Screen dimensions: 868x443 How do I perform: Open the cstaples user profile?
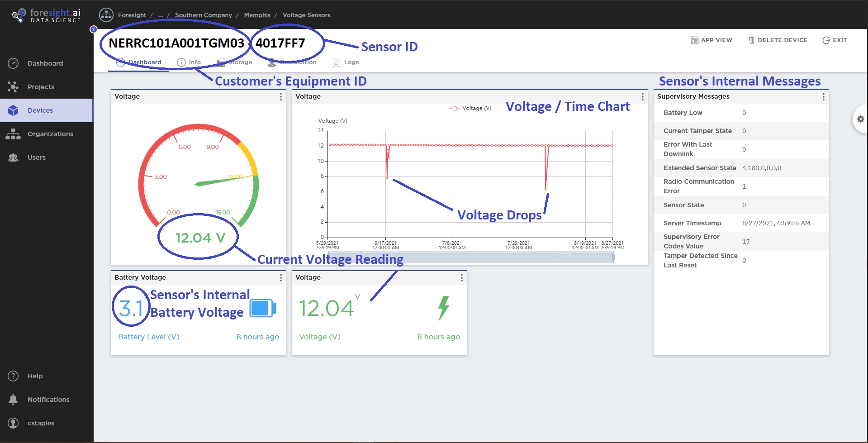pos(41,423)
